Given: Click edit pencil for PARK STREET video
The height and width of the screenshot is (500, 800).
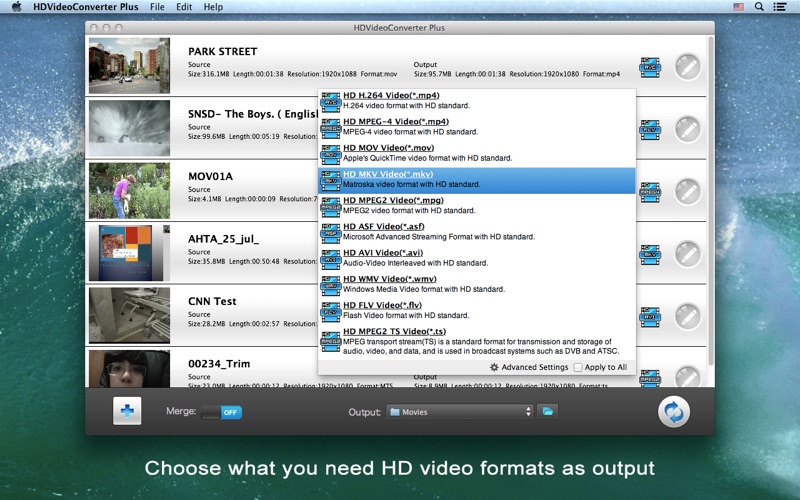Looking at the screenshot, I should [688, 67].
